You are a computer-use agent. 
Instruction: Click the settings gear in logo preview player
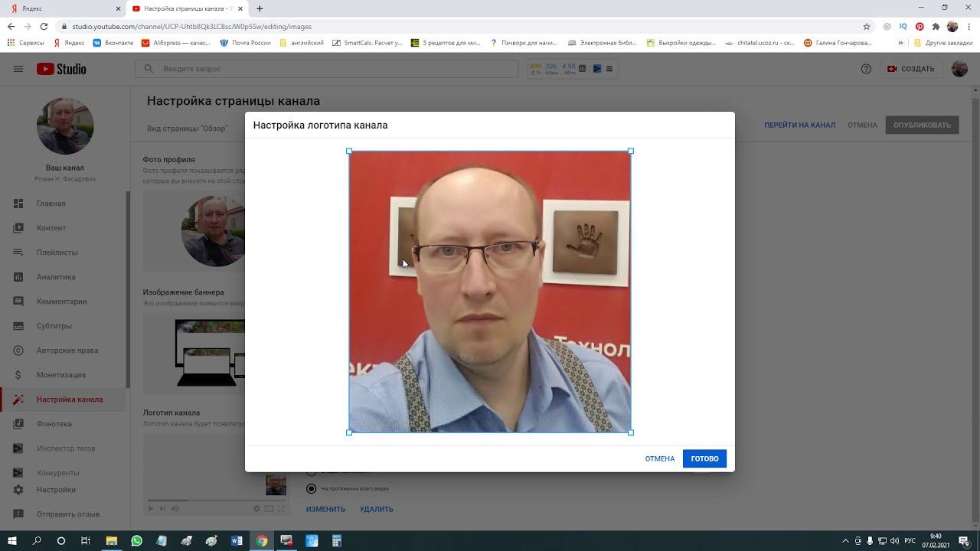[x=256, y=509]
